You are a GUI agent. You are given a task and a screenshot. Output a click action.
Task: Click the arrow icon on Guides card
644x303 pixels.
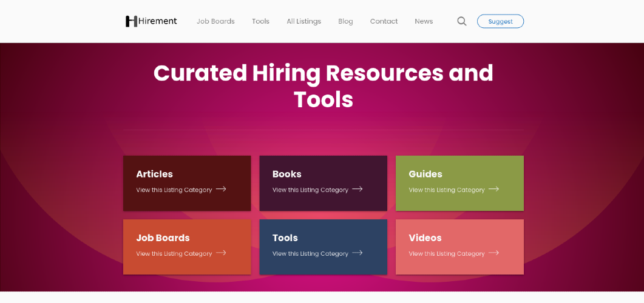pos(493,189)
